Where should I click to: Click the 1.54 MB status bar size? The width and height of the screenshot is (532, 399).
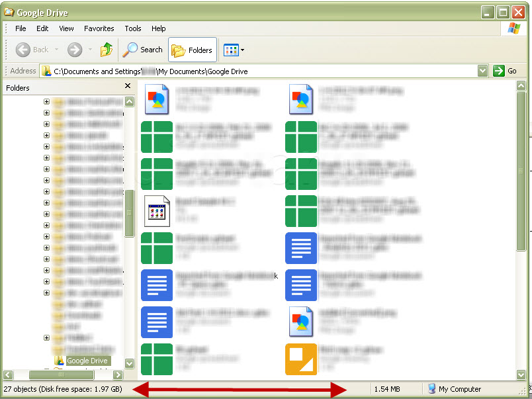click(387, 389)
